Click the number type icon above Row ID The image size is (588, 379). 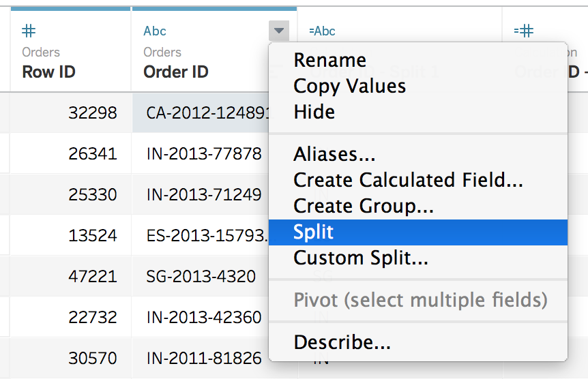pyautogui.click(x=29, y=31)
